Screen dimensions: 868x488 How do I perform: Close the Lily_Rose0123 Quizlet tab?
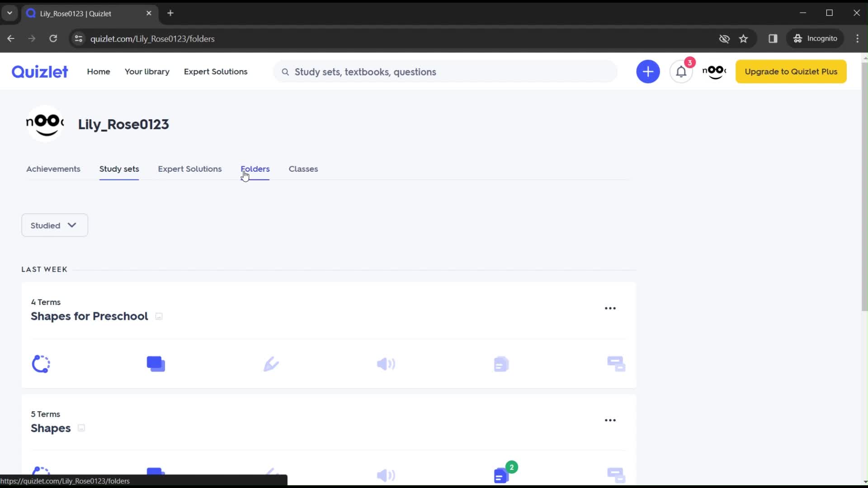[149, 13]
